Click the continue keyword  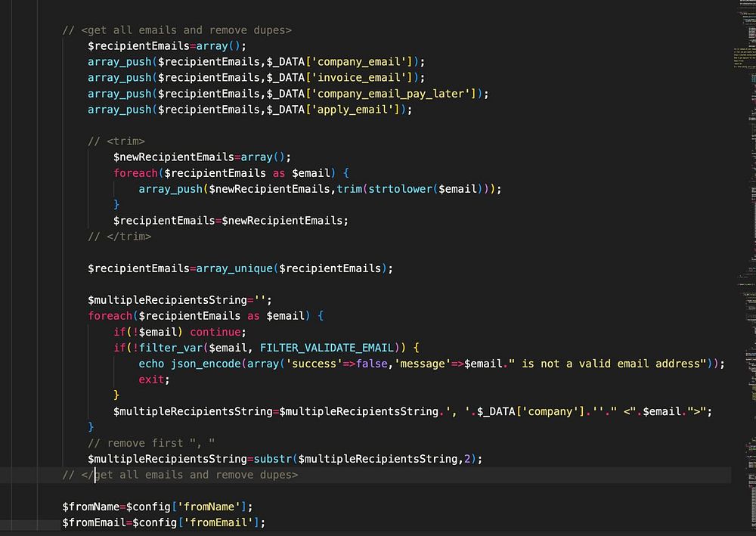(215, 332)
